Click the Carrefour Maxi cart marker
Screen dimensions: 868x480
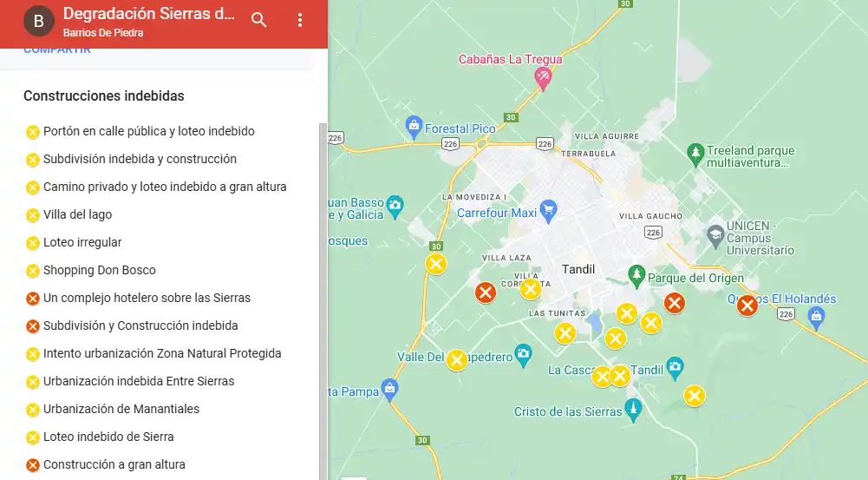[x=548, y=211]
